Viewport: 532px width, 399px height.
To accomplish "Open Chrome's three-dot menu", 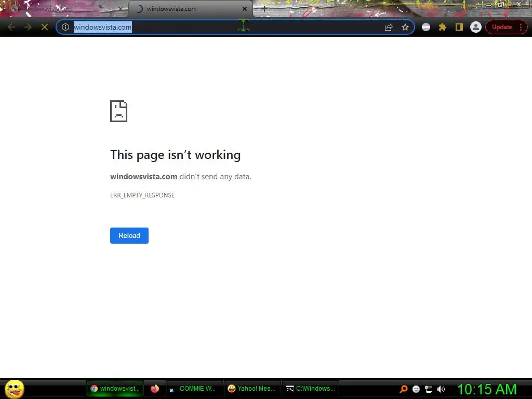I will click(x=521, y=27).
